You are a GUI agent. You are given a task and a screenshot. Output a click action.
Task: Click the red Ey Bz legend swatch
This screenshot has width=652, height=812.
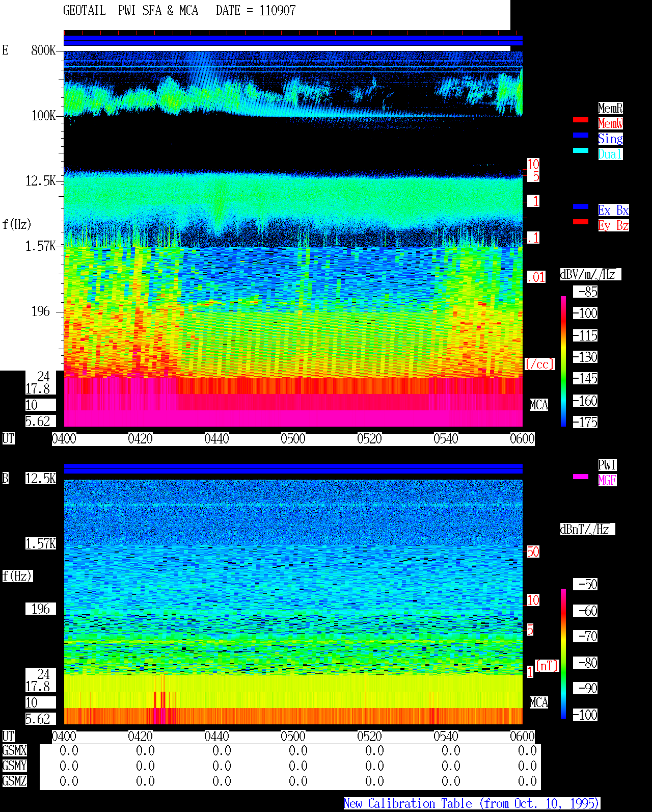[581, 222]
